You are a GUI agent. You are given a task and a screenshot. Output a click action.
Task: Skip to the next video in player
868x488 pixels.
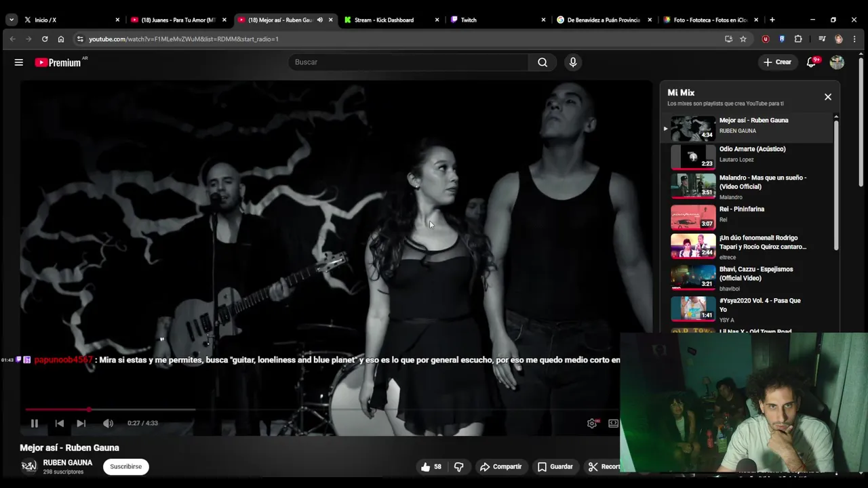[81, 423]
